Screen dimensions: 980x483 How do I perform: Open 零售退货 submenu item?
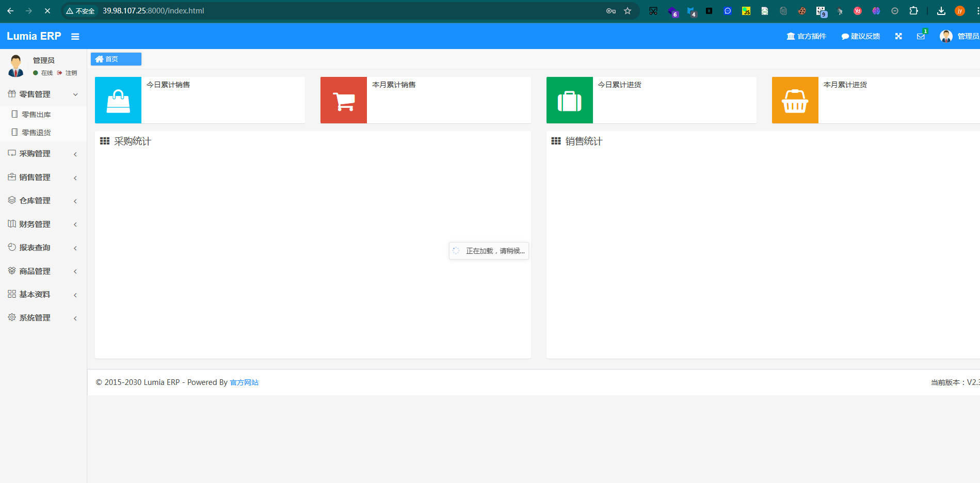point(36,133)
